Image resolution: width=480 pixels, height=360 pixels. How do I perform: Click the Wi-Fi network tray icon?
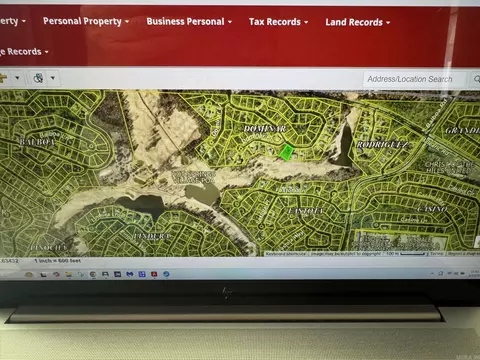point(450,274)
